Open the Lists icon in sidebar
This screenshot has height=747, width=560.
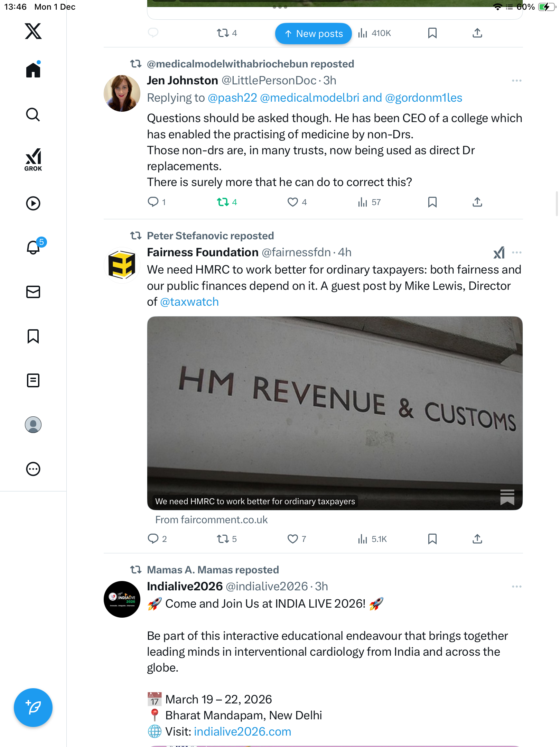(33, 380)
